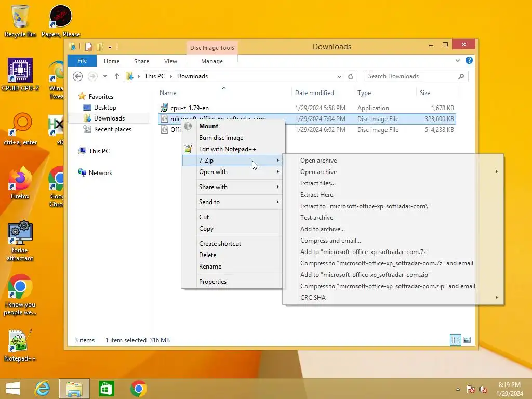Screen dimensions: 532x399
Task: Open Manage tab under Disc Image Tools
Action: pos(212,61)
